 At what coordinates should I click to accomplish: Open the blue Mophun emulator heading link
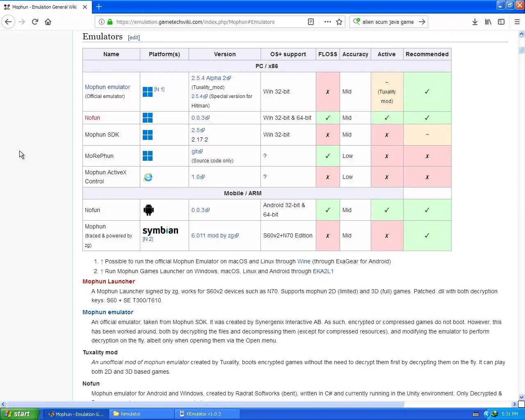[x=108, y=312]
